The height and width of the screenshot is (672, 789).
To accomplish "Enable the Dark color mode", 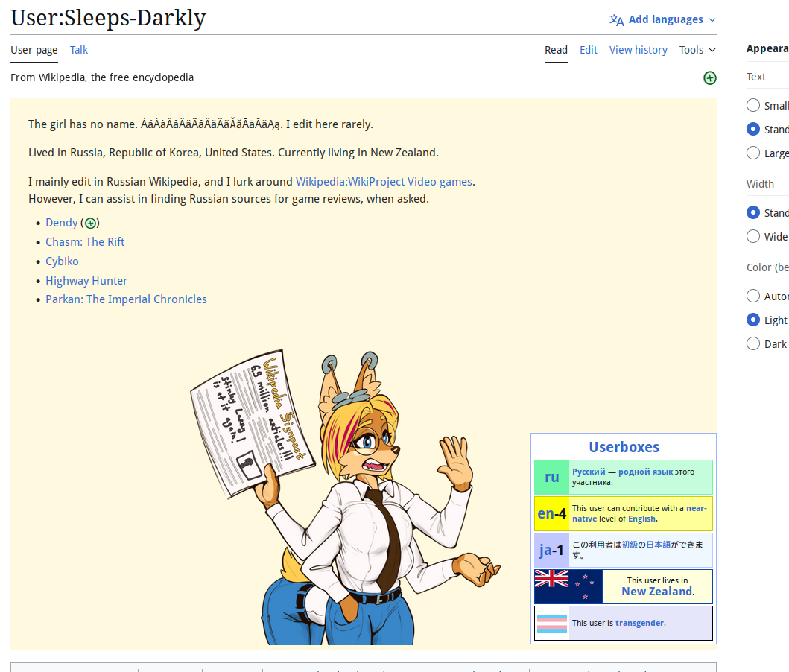I will tap(753, 344).
